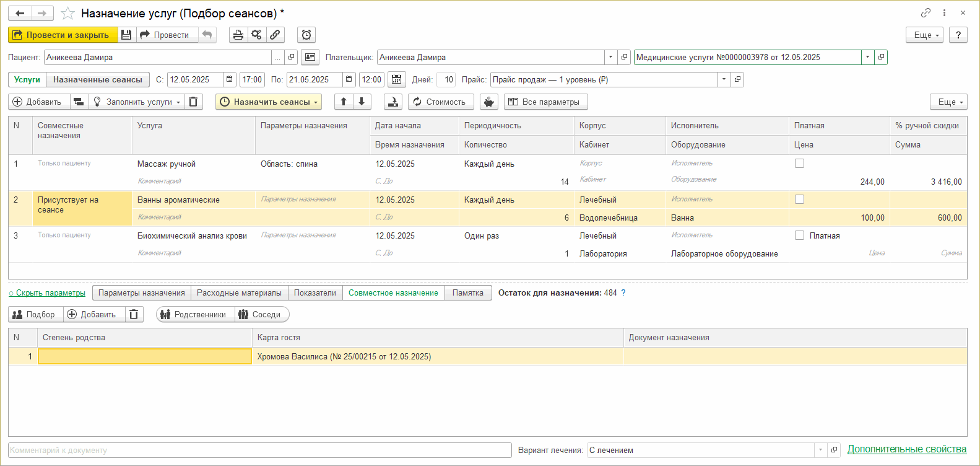Open the period calendar picker icon
The height and width of the screenshot is (466, 980).
(x=397, y=80)
